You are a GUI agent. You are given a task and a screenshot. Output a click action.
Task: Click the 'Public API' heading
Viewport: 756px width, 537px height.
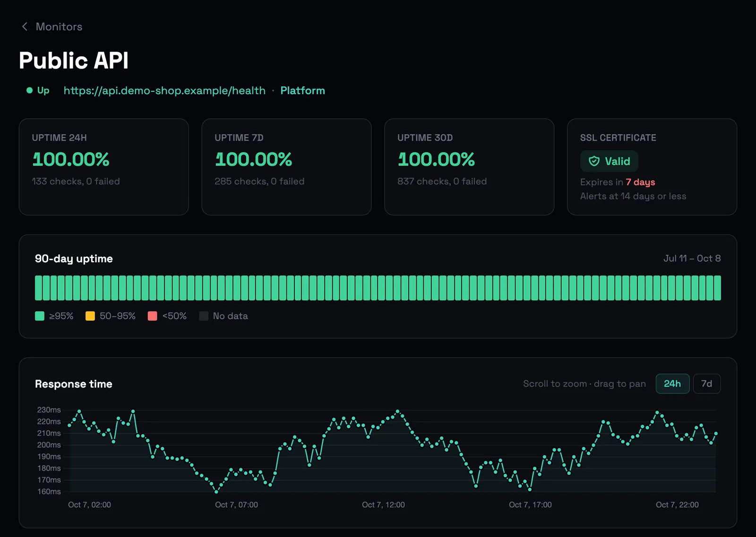74,61
